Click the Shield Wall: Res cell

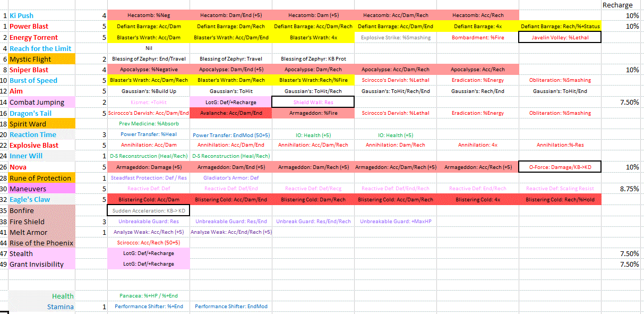coord(313,102)
